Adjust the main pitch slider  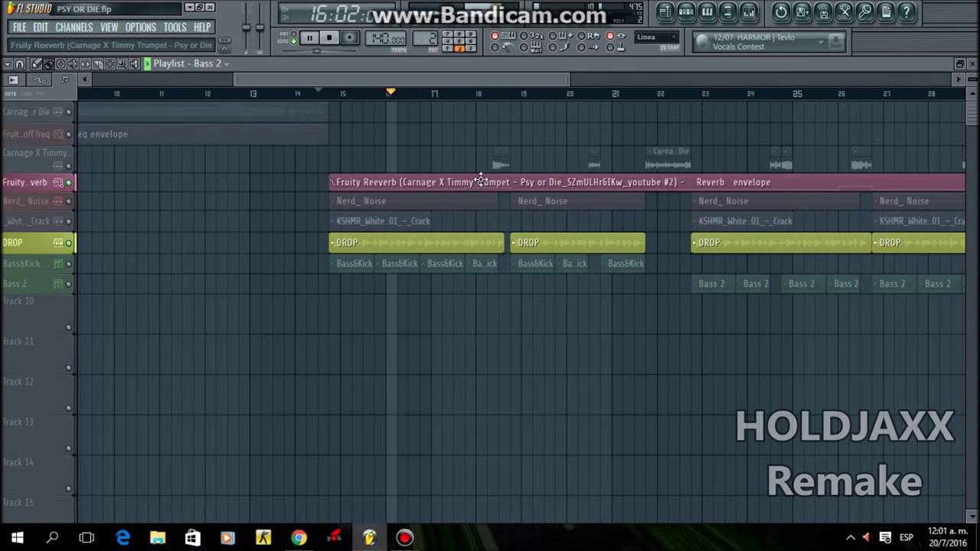260,28
